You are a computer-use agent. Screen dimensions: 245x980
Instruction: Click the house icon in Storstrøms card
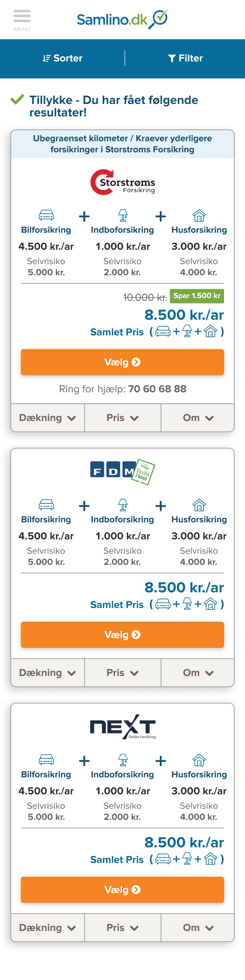(x=199, y=215)
